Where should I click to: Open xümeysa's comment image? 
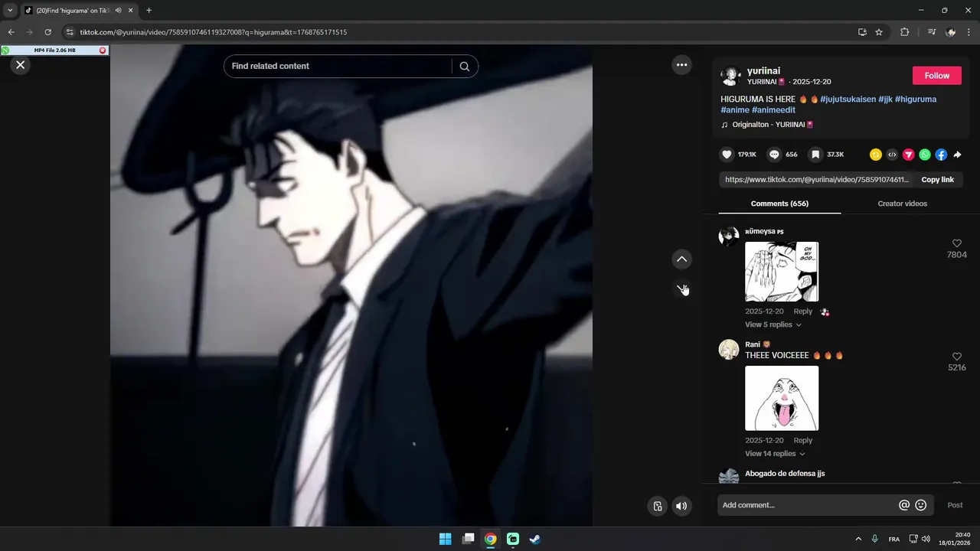pos(782,272)
